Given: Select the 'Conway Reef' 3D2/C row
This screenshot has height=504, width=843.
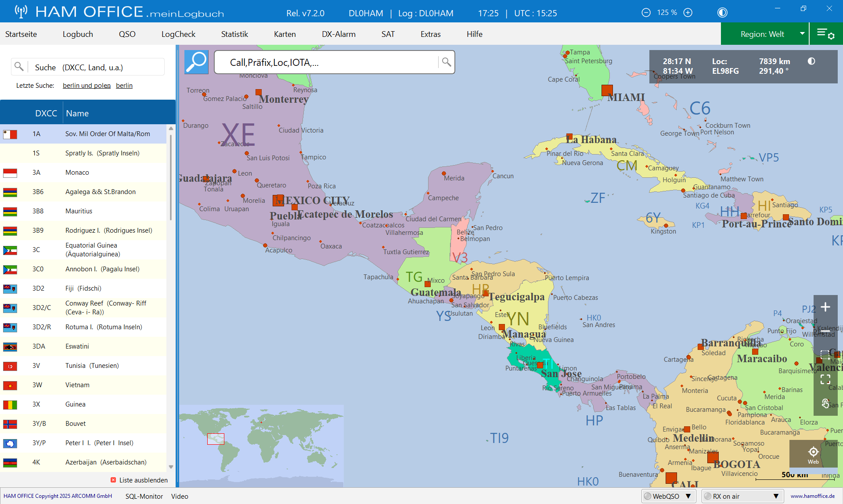Looking at the screenshot, I should tap(83, 308).
